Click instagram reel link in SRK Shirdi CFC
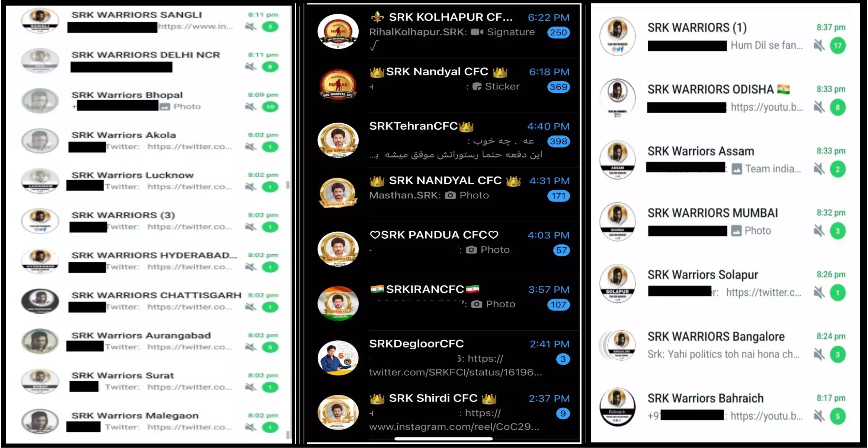868x448 pixels. pyautogui.click(x=454, y=426)
